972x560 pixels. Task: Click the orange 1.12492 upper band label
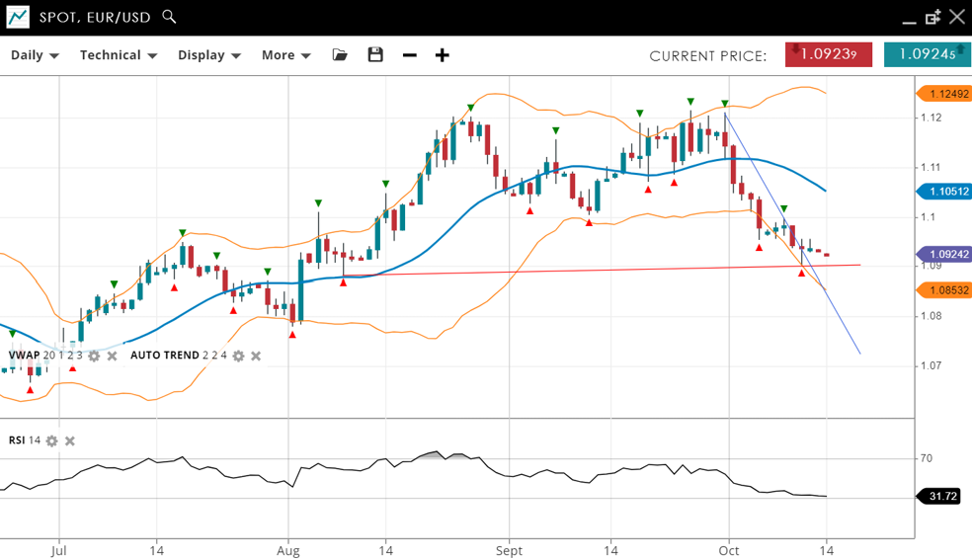coord(944,94)
